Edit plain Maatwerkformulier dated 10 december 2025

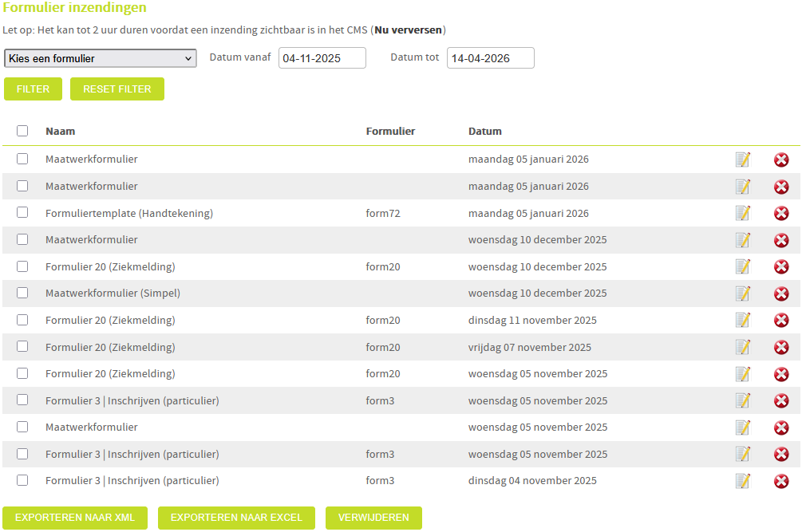(x=743, y=240)
